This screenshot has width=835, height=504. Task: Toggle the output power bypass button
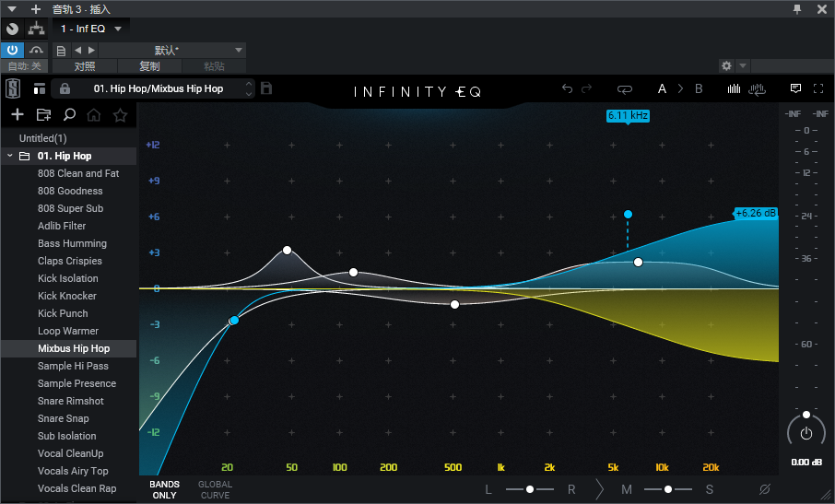806,434
